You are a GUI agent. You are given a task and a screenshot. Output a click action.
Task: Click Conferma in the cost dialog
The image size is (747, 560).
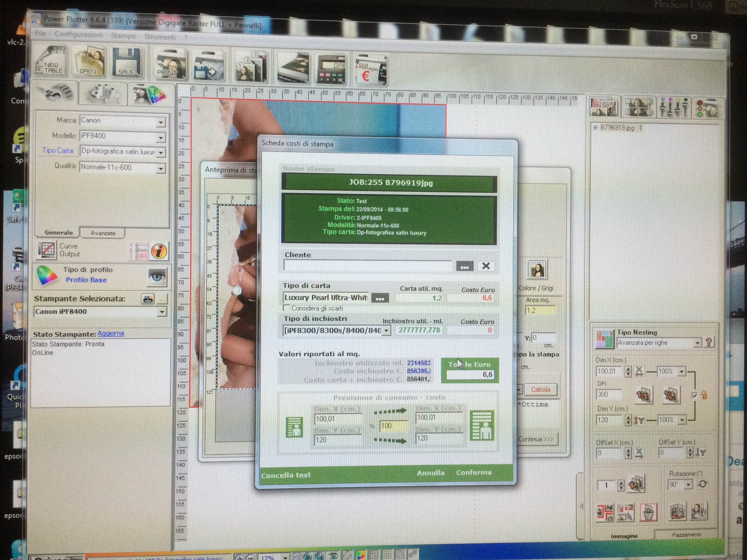(x=474, y=472)
